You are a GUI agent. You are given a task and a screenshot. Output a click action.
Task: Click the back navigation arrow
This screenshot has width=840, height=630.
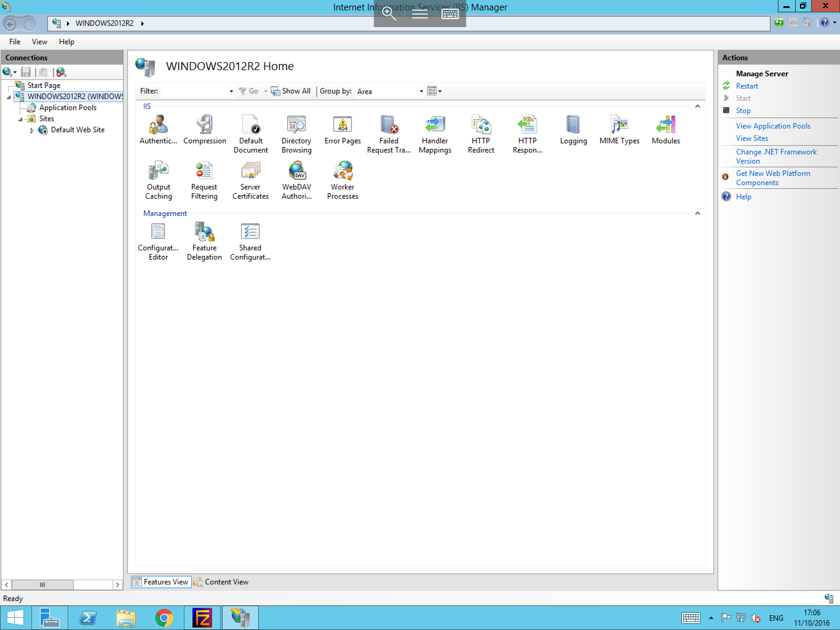(x=10, y=24)
